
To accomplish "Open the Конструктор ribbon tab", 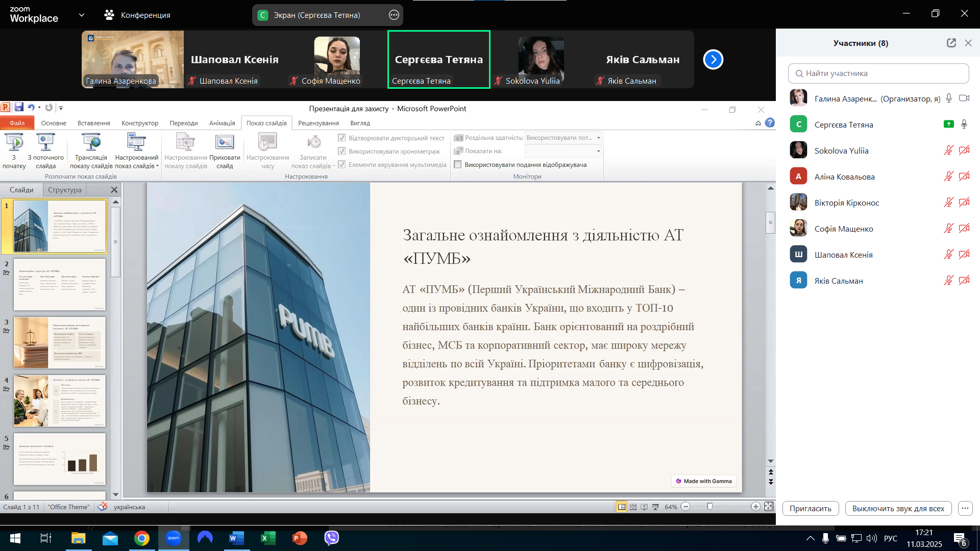I will 140,123.
